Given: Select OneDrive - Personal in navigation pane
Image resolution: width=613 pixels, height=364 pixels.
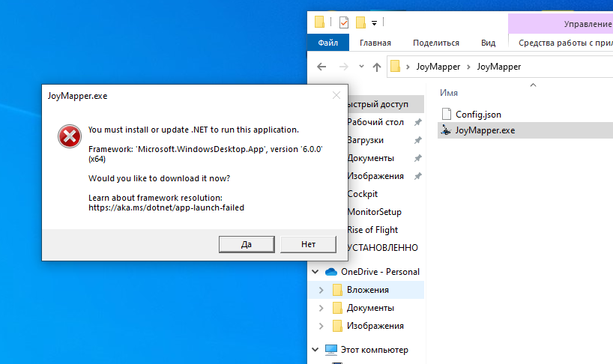Looking at the screenshot, I should point(380,272).
